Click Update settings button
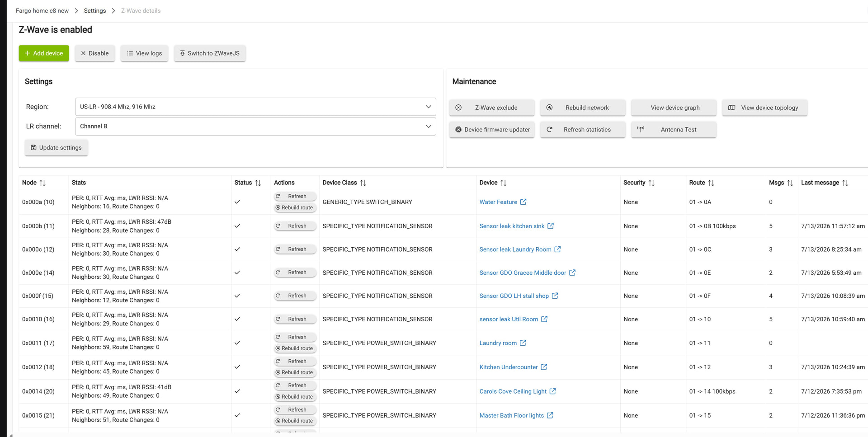 (57, 148)
